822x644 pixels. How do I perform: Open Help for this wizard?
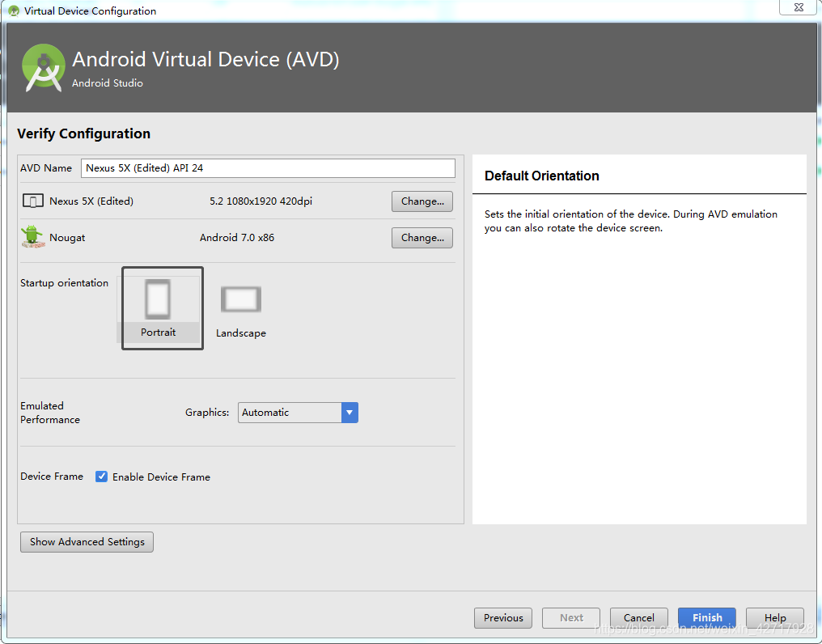point(775,618)
